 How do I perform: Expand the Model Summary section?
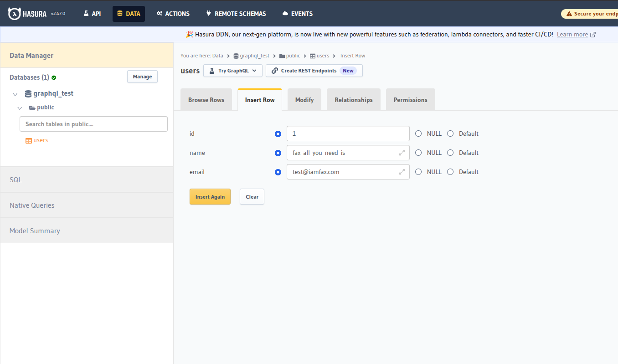pyautogui.click(x=87, y=231)
